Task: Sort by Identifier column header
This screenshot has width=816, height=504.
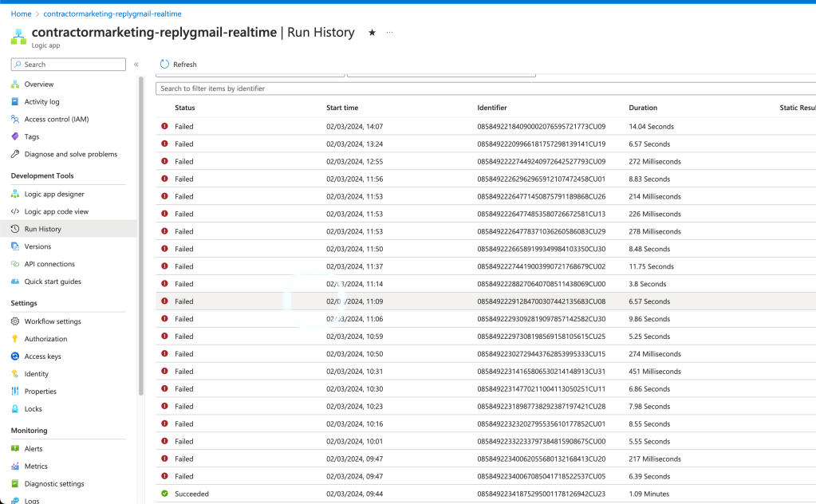Action: (x=492, y=108)
